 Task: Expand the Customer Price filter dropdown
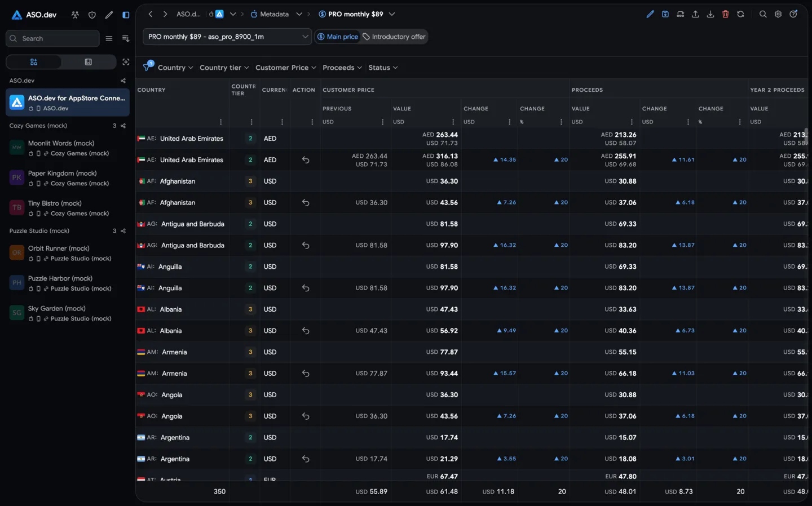tap(285, 68)
